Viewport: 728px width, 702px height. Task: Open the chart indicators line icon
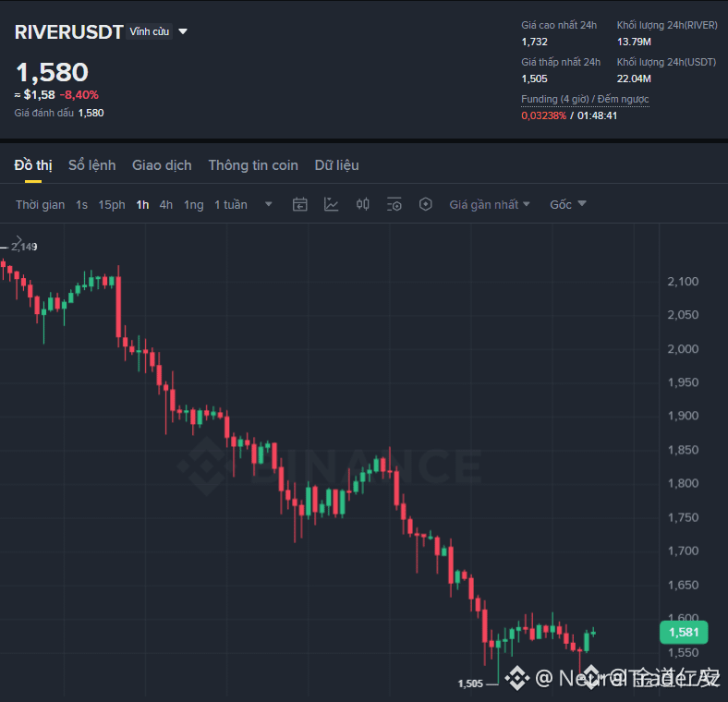tap(331, 204)
